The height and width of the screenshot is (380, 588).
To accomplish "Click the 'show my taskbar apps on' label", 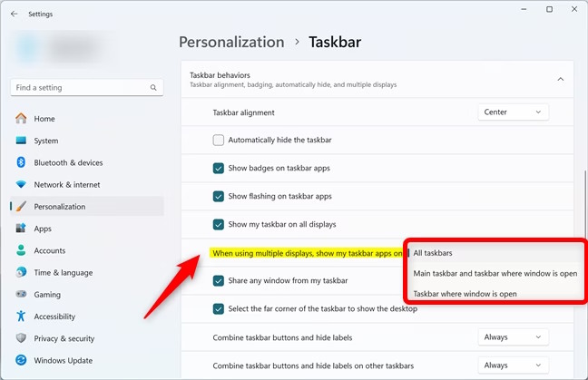I will [307, 253].
